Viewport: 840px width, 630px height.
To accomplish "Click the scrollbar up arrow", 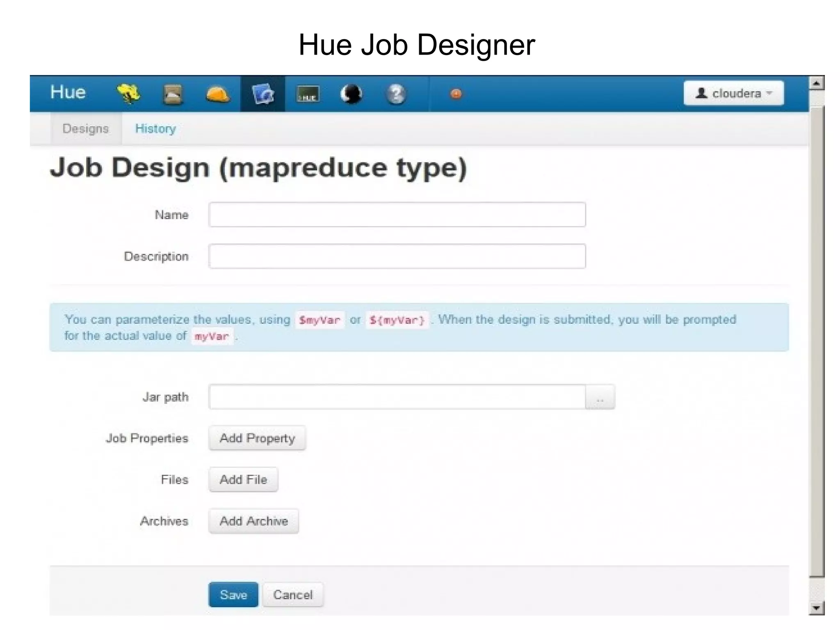I will click(817, 83).
